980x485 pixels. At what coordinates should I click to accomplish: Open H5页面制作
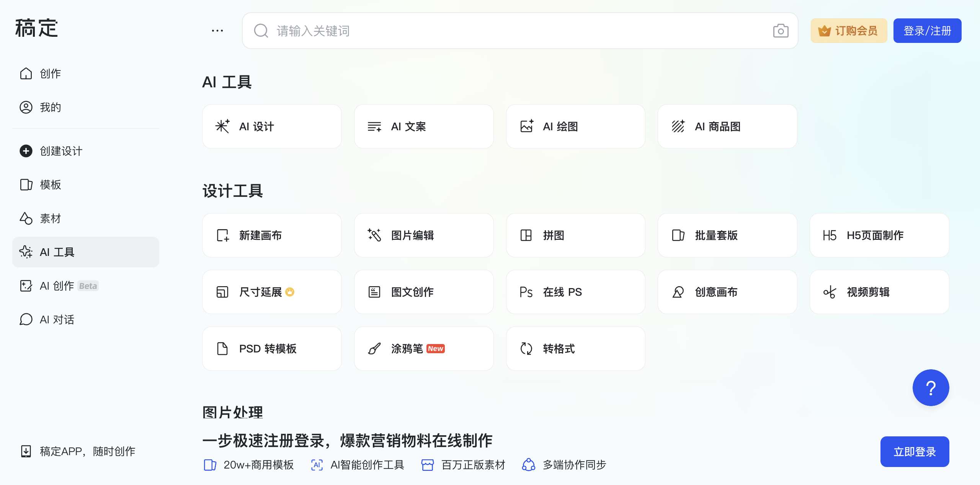point(879,235)
